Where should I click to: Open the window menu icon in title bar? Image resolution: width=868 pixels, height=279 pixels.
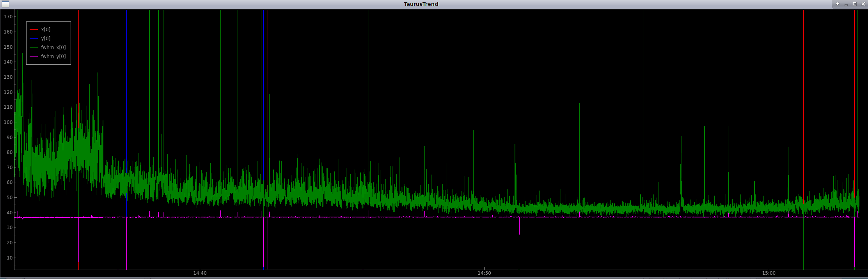[5, 4]
